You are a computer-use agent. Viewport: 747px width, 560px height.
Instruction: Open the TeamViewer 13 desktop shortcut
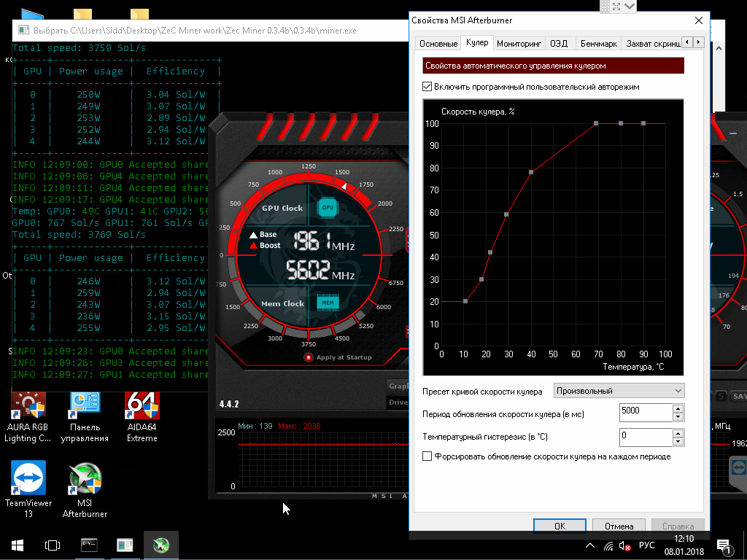28,489
